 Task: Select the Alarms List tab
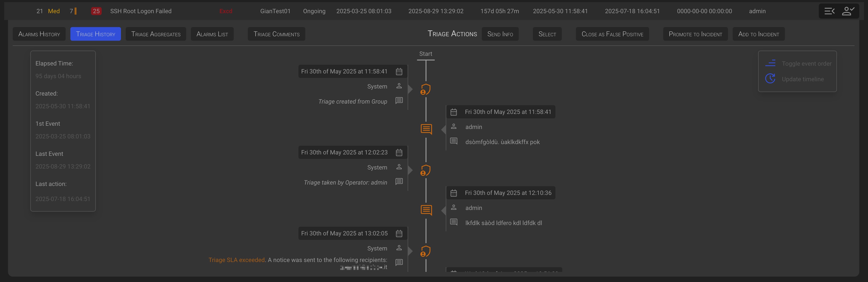tap(212, 34)
